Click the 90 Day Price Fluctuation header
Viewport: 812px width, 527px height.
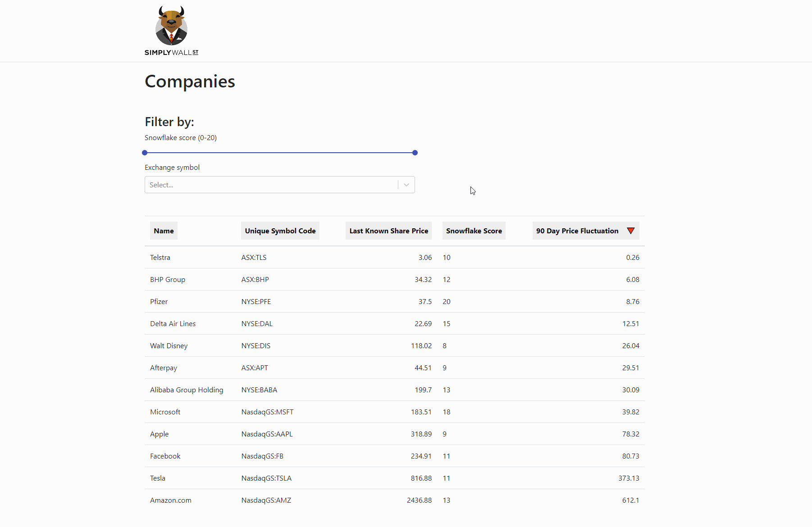pos(577,231)
